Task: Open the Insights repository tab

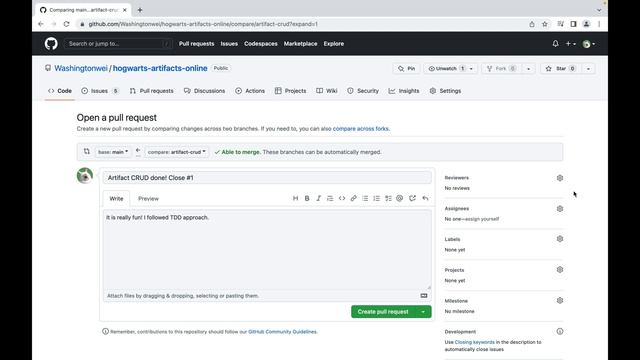Action: pos(404,91)
